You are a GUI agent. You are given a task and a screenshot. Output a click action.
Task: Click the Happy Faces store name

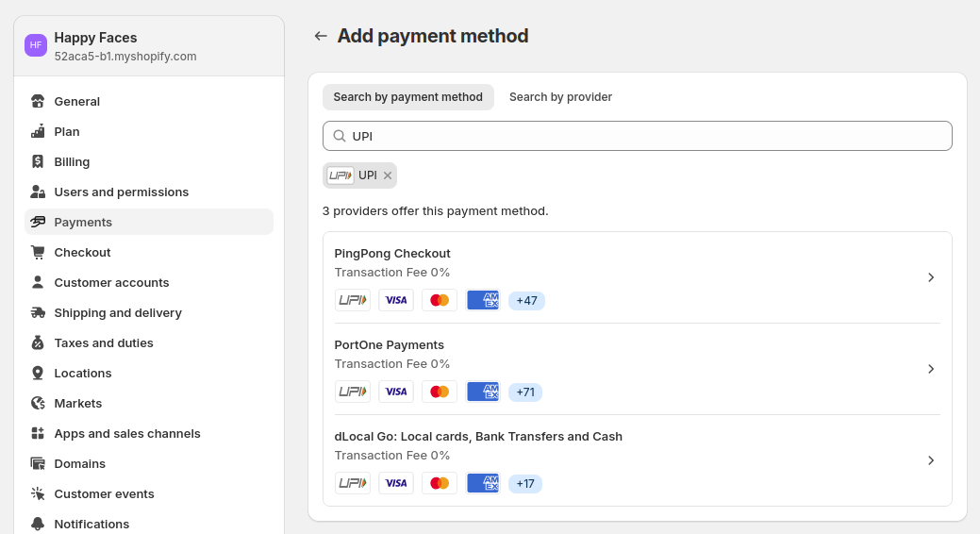(95, 38)
